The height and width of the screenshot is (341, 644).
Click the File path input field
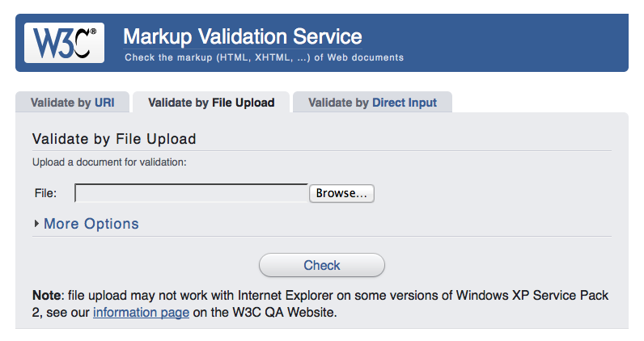pyautogui.click(x=191, y=193)
